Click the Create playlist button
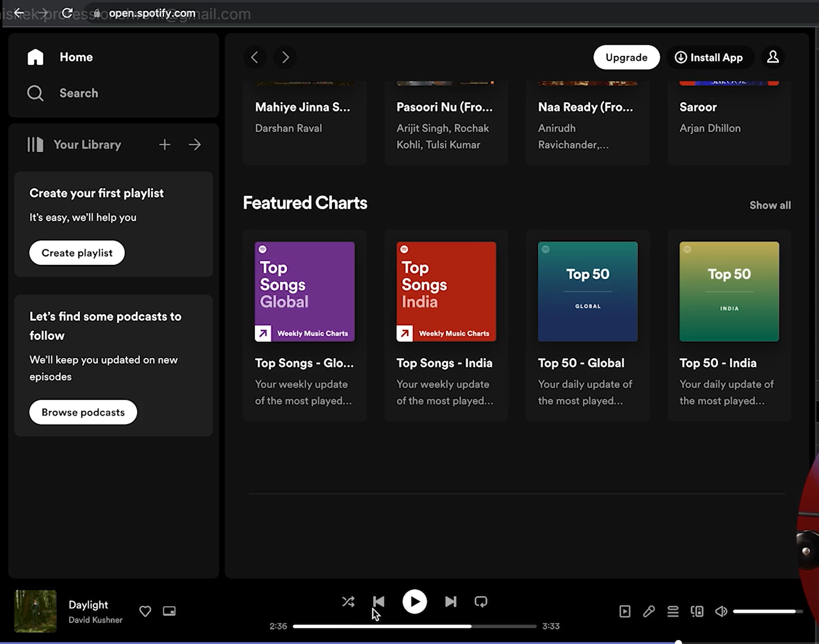This screenshot has width=819, height=644. click(77, 252)
